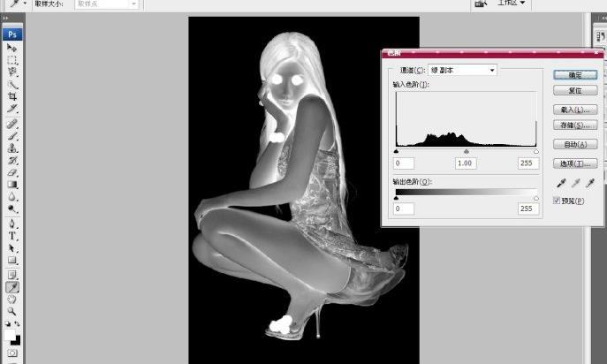
Task: Close the Levels dialog
Action: coord(597,52)
